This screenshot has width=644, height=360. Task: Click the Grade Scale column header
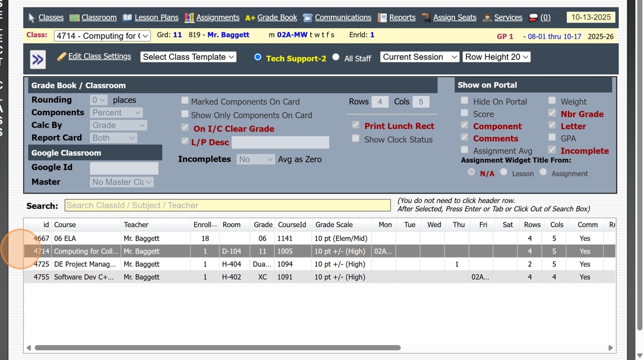point(334,225)
